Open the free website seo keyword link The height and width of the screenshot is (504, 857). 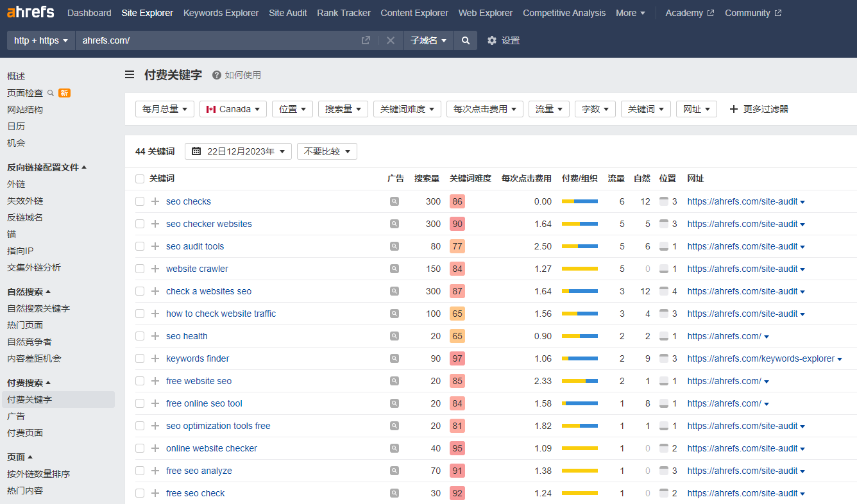(x=198, y=381)
